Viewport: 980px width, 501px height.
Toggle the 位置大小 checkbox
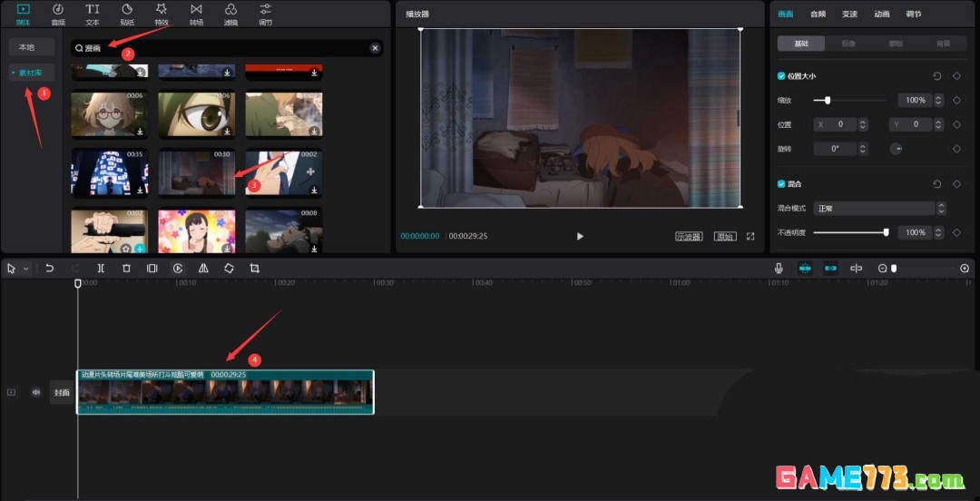click(x=781, y=75)
